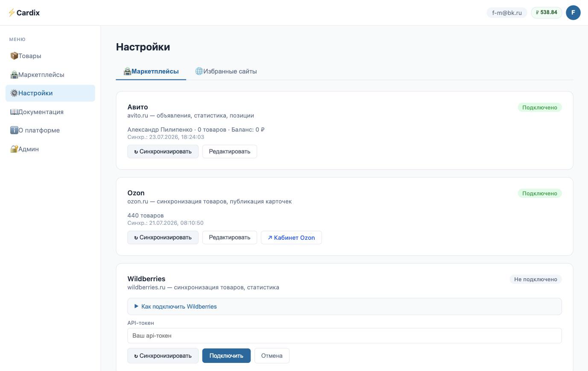Viewport: 588px width, 371px height.
Task: Click the shop icon on Маркетплейсы tab
Action: (x=127, y=71)
